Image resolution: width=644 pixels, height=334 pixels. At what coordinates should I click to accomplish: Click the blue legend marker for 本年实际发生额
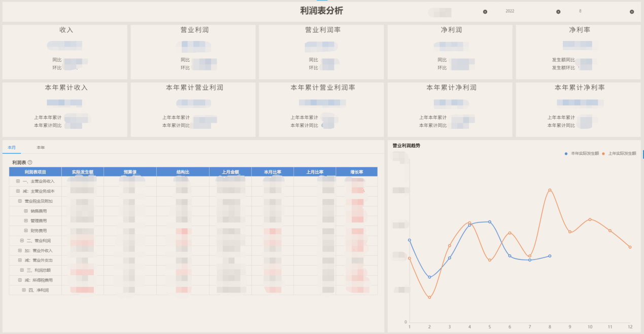click(x=566, y=154)
